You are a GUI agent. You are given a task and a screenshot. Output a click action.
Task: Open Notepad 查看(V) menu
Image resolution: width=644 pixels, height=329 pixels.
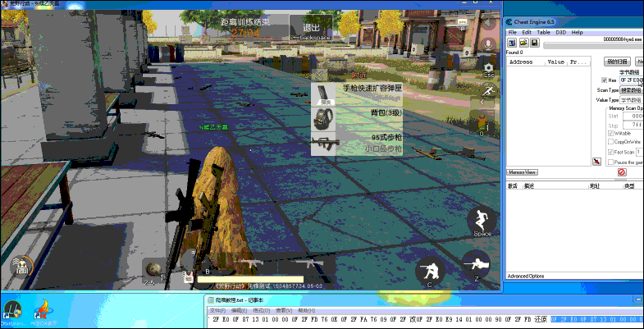click(x=284, y=310)
